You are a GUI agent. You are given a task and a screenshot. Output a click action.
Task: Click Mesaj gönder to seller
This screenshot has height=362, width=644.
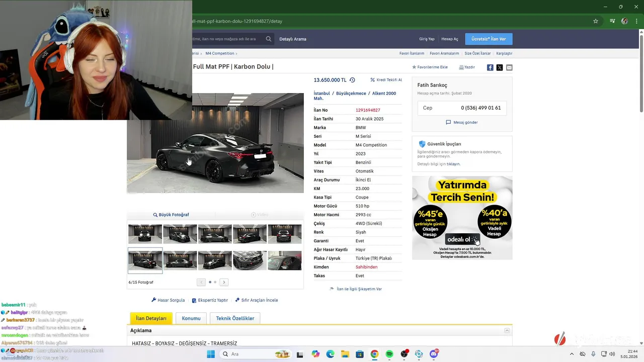click(462, 122)
